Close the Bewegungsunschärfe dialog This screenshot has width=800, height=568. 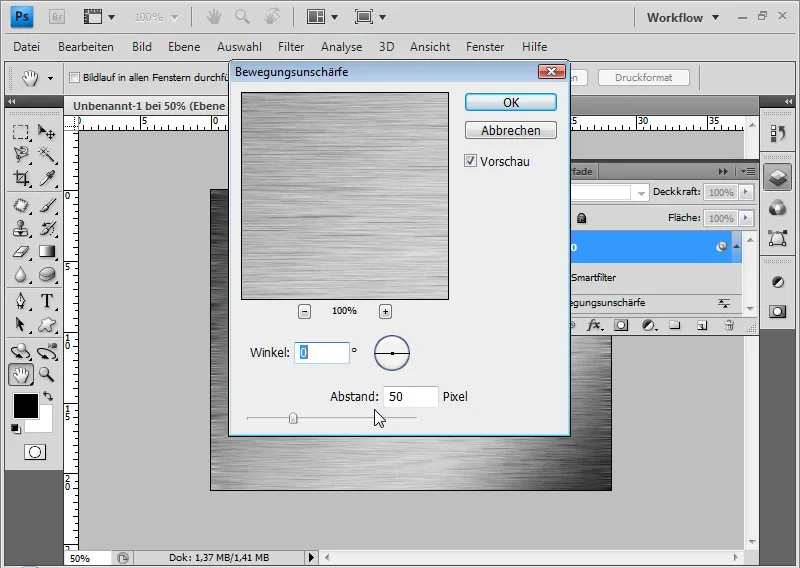coord(552,71)
